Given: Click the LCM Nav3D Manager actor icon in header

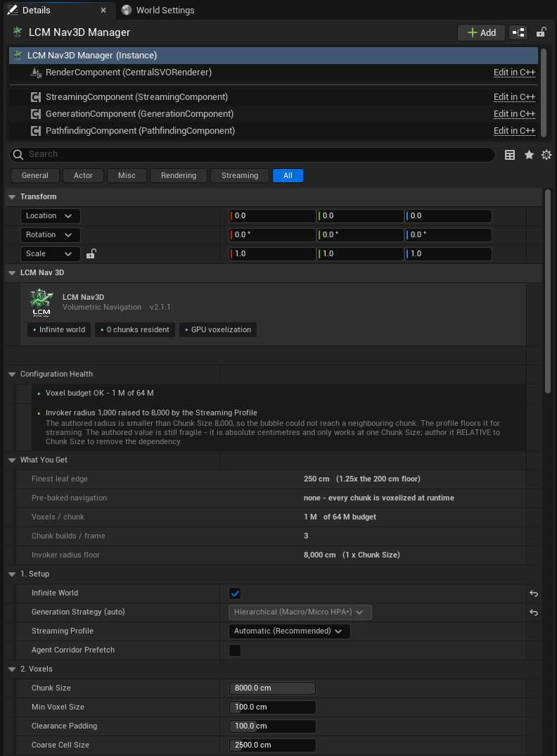Looking at the screenshot, I should click(18, 32).
